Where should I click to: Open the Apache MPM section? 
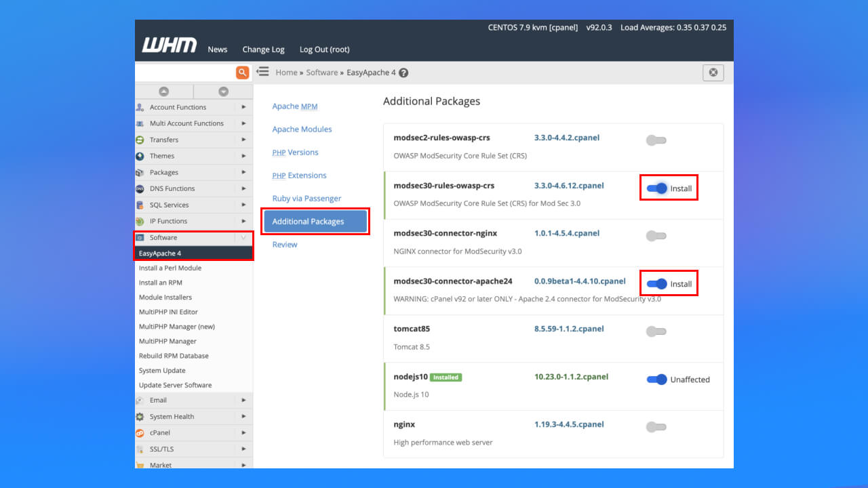pyautogui.click(x=295, y=106)
